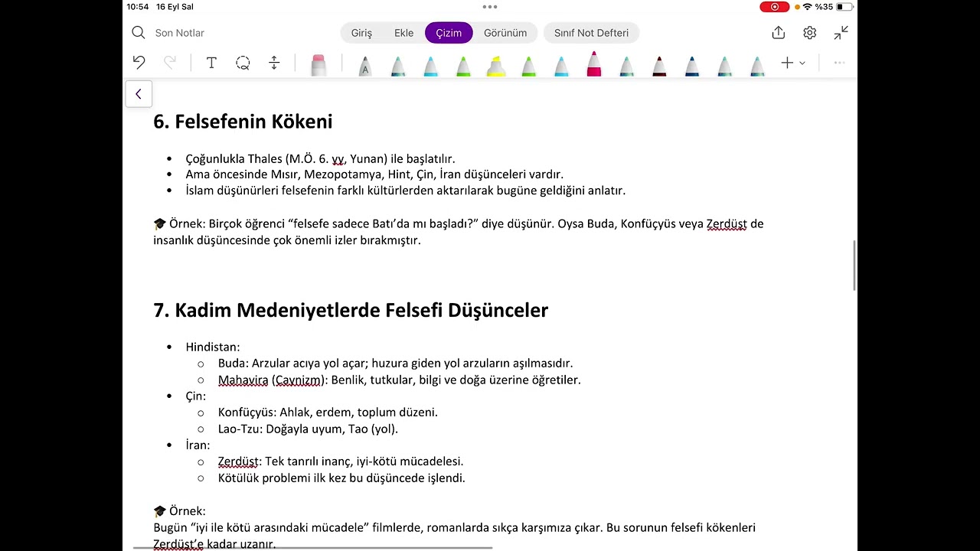Screen dimensions: 980x551
Task: Tap the red screen recording indicator
Action: coord(775,7)
